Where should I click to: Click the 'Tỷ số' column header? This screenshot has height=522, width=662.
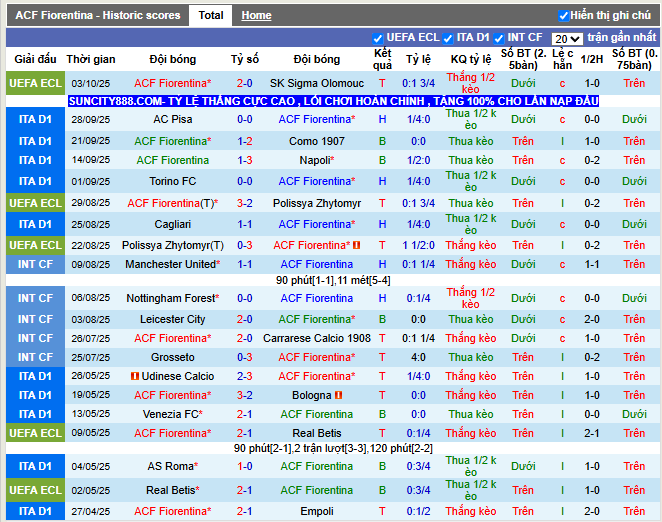pyautogui.click(x=244, y=59)
